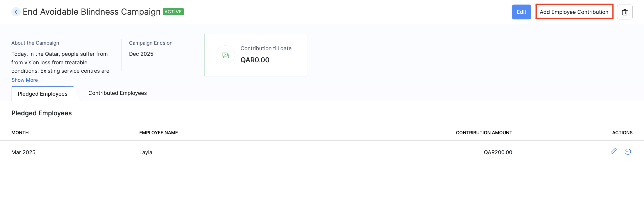The image size is (644, 210).
Task: Click the MONTH column header
Action: (20, 133)
